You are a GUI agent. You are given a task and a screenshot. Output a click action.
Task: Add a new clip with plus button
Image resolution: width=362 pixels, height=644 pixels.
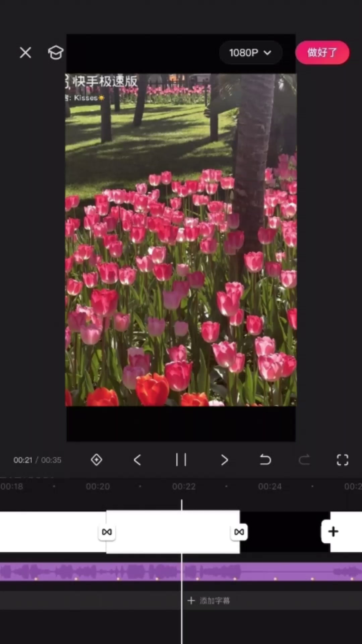[x=333, y=531]
